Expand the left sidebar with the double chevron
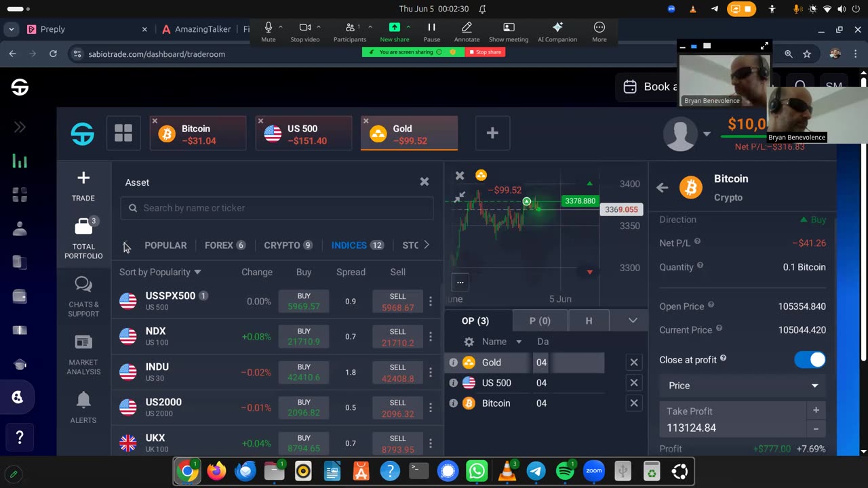868x488 pixels. click(20, 127)
